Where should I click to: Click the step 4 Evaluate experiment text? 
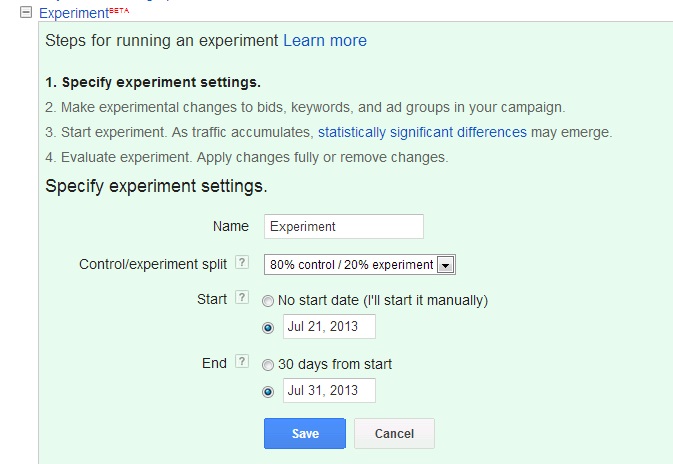247,157
